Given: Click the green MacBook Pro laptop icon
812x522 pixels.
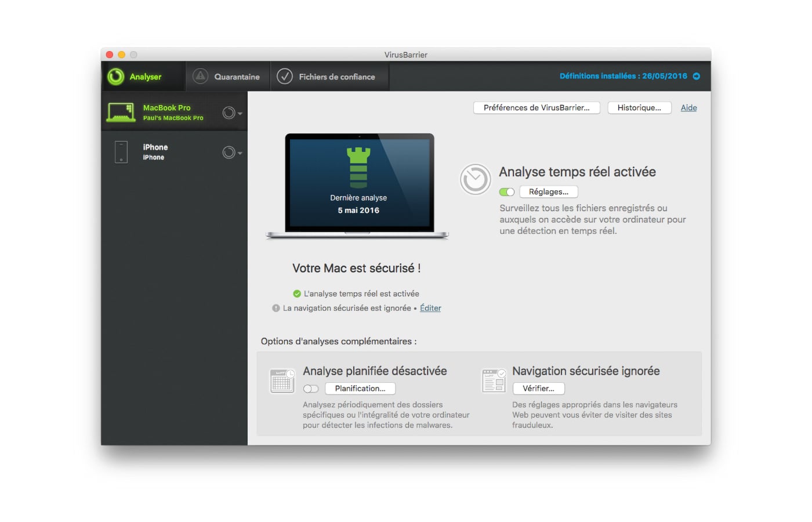Looking at the screenshot, I should 121,112.
